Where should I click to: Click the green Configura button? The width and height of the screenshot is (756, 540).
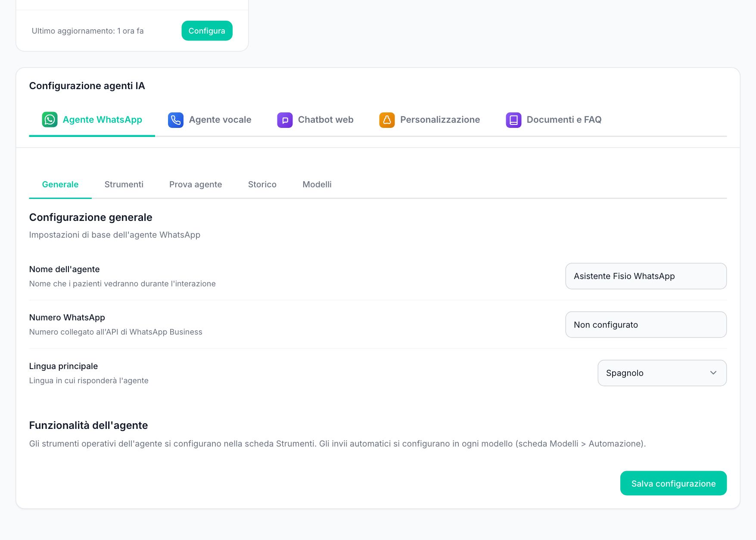pyautogui.click(x=207, y=31)
